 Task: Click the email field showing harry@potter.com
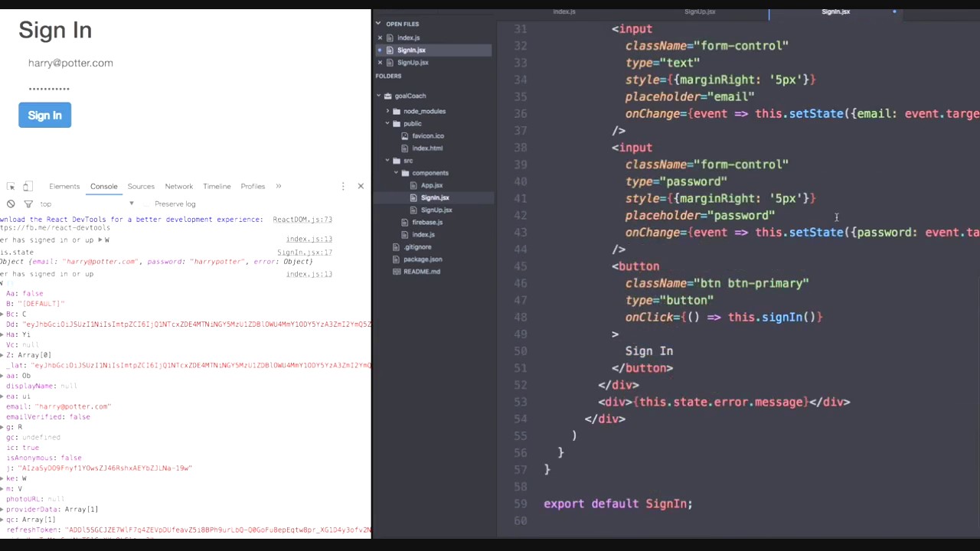pos(70,63)
